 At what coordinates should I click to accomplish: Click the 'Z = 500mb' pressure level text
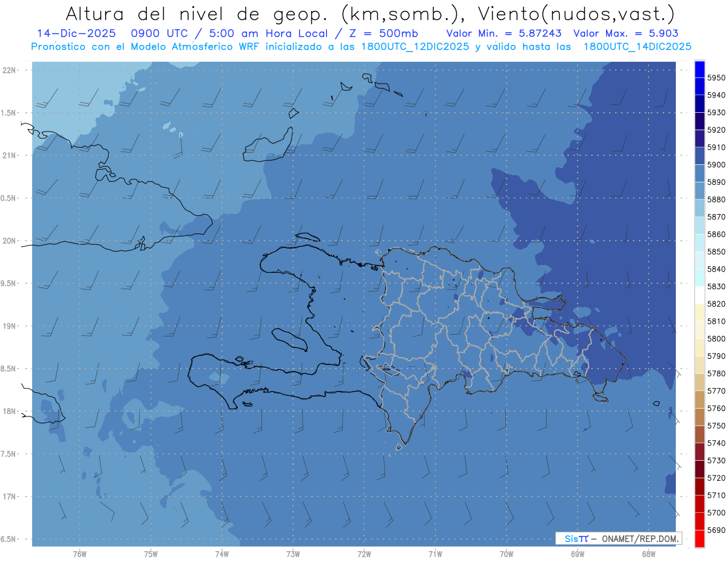[x=383, y=33]
